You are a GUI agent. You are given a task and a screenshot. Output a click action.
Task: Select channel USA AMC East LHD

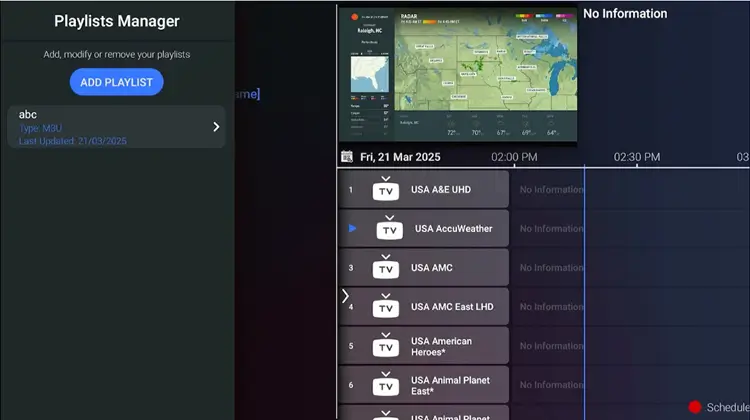(x=424, y=307)
